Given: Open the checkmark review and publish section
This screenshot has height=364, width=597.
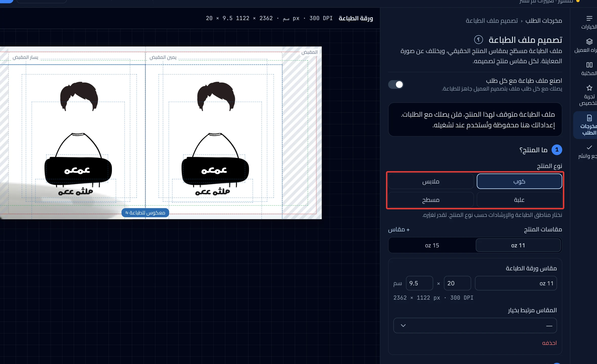Looking at the screenshot, I should 589,152.
